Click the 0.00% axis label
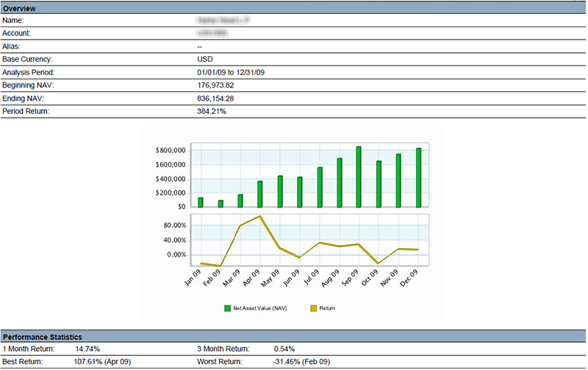 [x=176, y=255]
